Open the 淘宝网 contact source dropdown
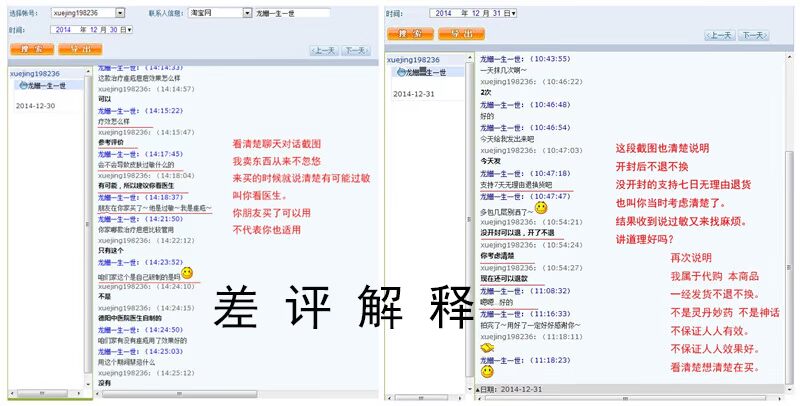 click(x=247, y=13)
